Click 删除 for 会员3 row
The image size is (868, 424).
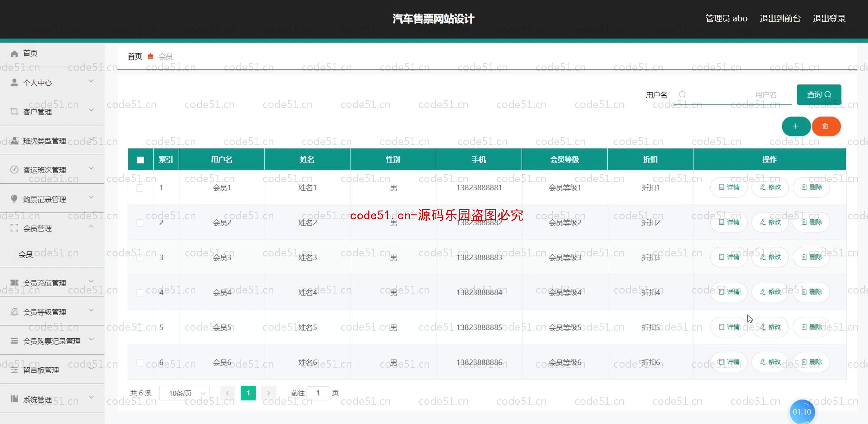click(812, 257)
